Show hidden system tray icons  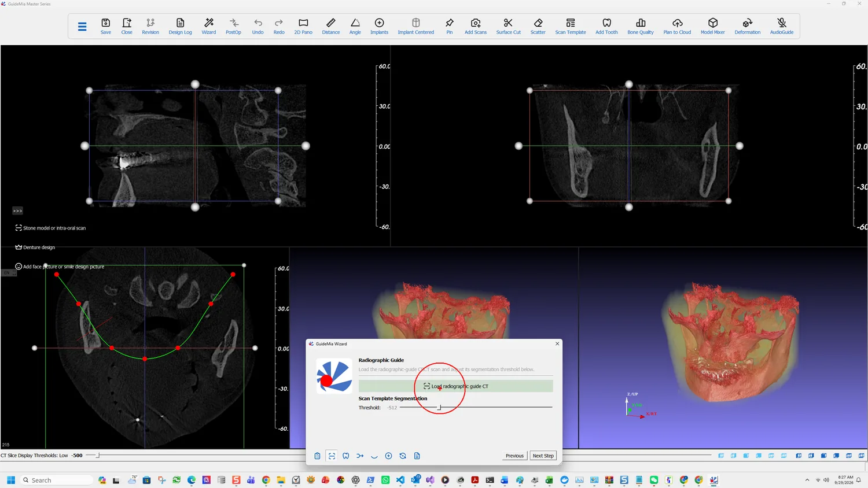[807, 480]
